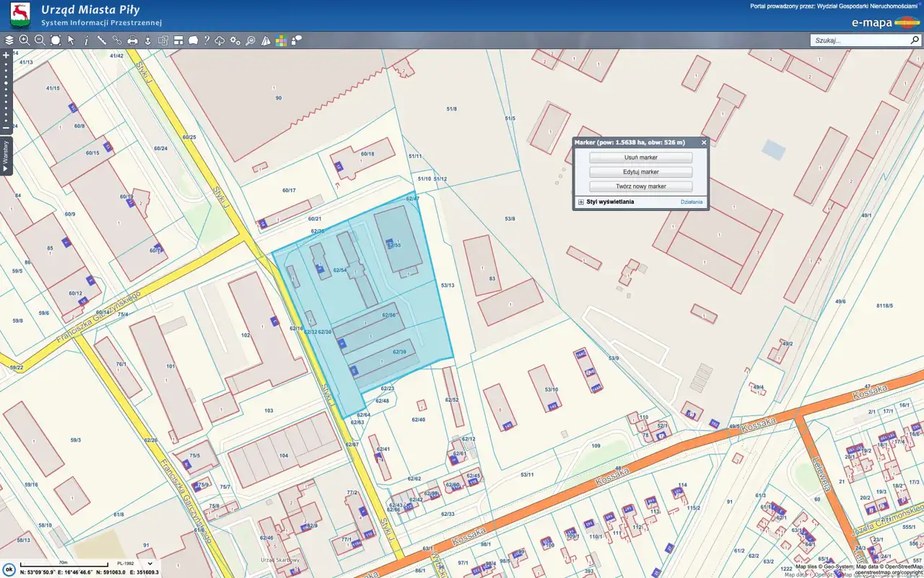Click the Edytuj marker button

(x=640, y=172)
